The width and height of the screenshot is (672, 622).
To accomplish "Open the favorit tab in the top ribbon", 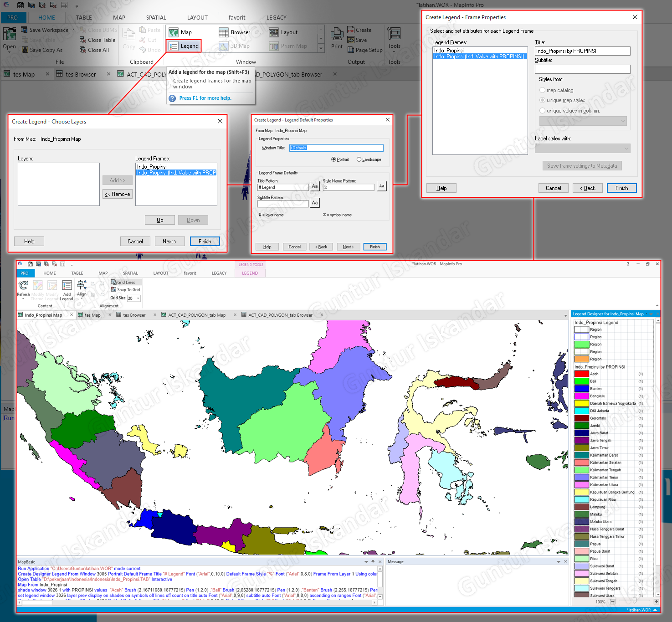I will click(x=237, y=18).
